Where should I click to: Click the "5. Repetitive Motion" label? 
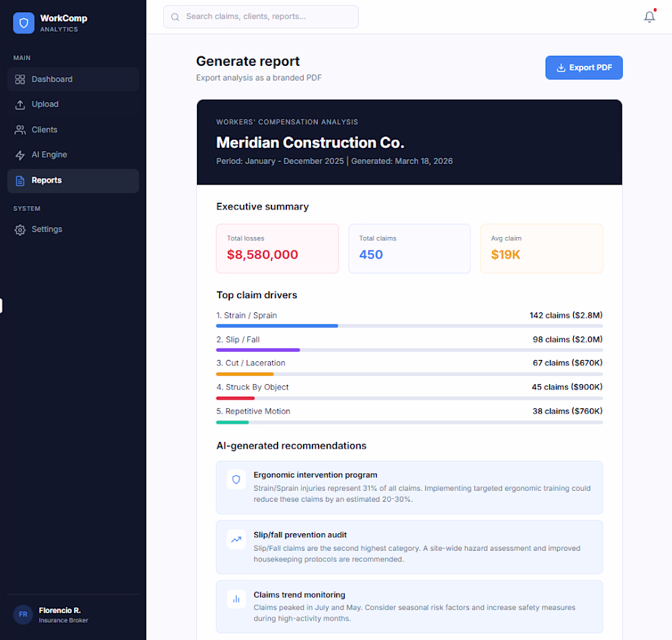tap(253, 411)
